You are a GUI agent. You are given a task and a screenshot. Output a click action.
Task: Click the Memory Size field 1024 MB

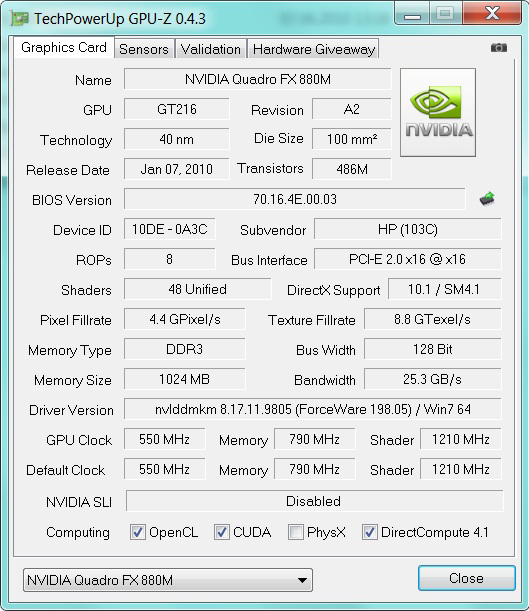coord(185,379)
